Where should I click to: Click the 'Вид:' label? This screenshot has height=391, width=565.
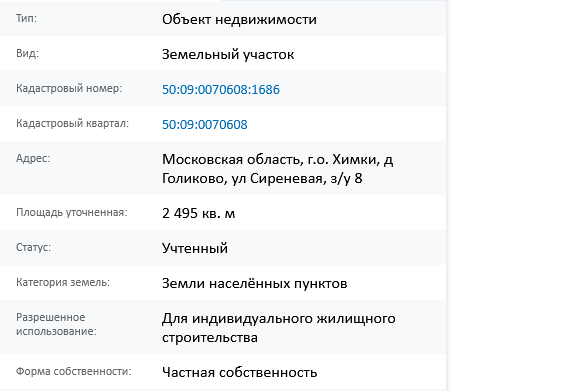pos(27,53)
